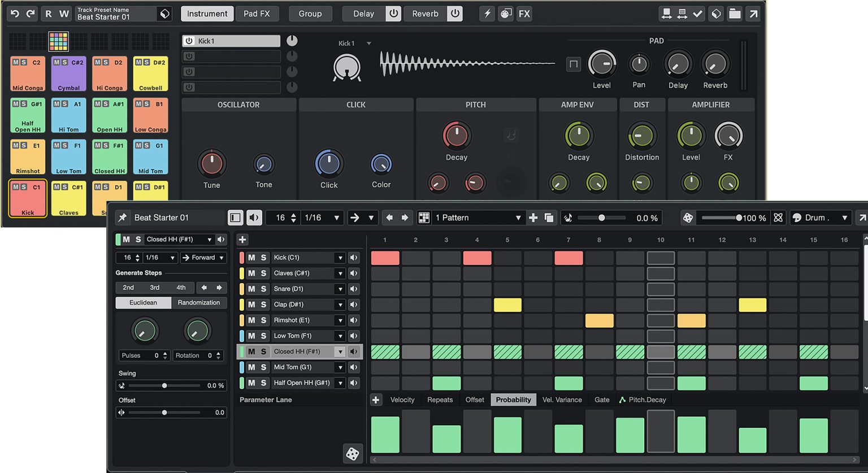Click the dice randomize icon in pattern editor
Screen dimensions: 868x473
pyautogui.click(x=353, y=453)
